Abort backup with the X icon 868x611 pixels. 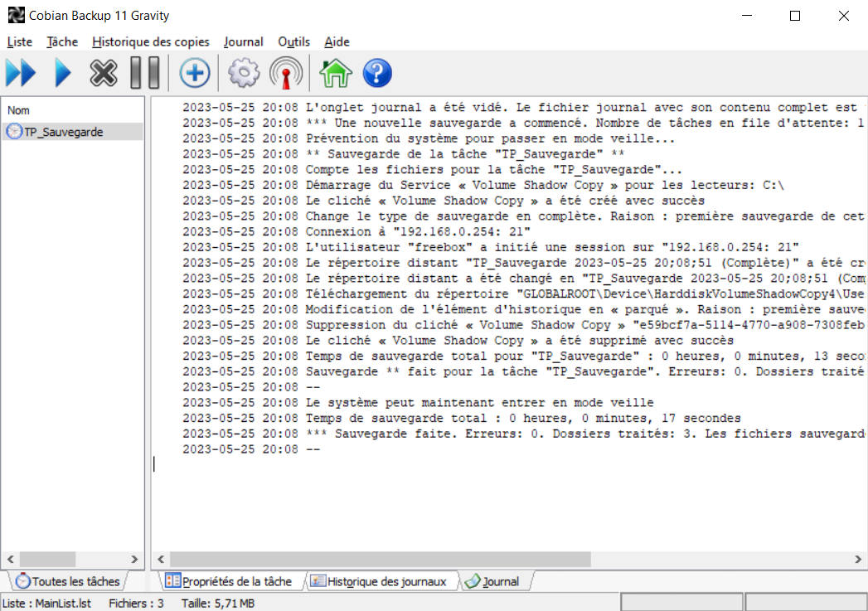pyautogui.click(x=104, y=73)
